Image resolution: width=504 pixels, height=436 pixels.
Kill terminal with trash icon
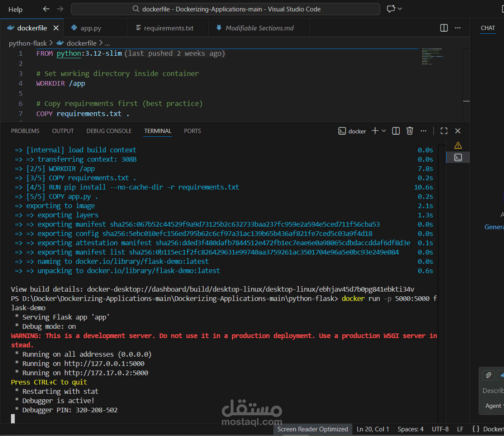[x=409, y=131]
